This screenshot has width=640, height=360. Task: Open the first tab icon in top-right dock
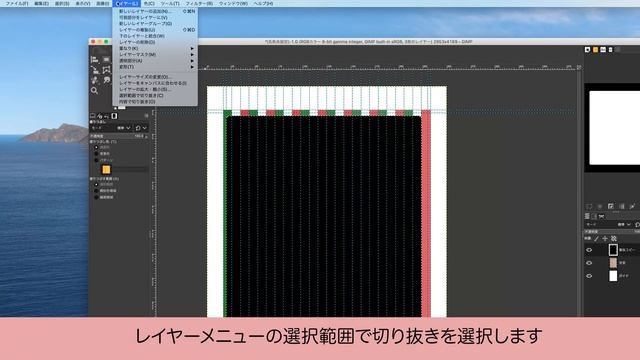click(x=587, y=49)
